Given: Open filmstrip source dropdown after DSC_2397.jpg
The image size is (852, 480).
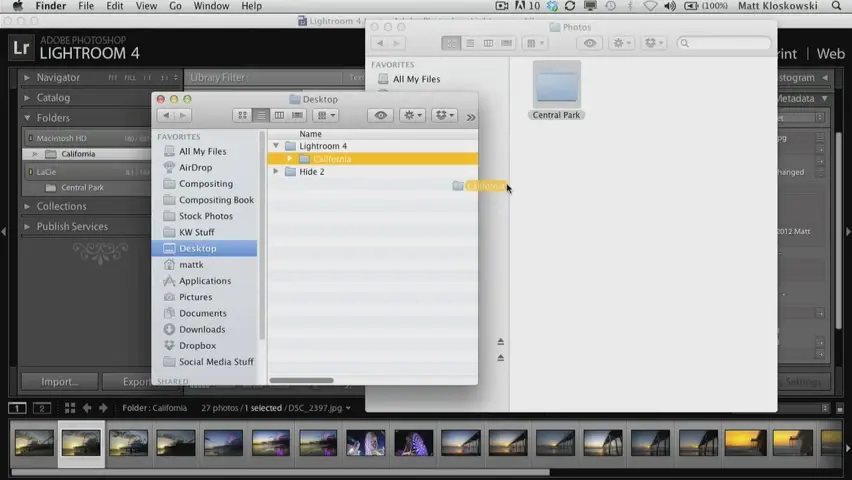Looking at the screenshot, I should pos(348,408).
